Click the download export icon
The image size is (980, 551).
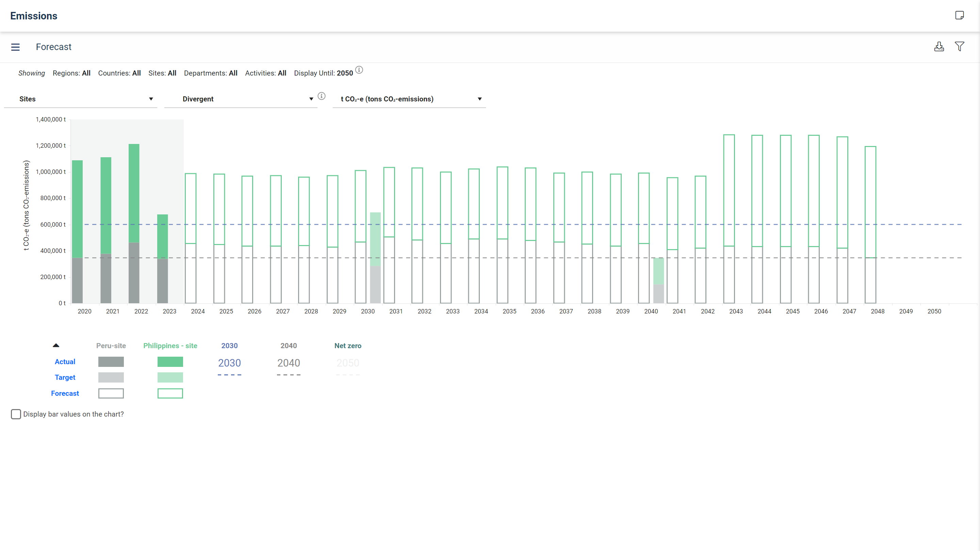click(x=938, y=47)
